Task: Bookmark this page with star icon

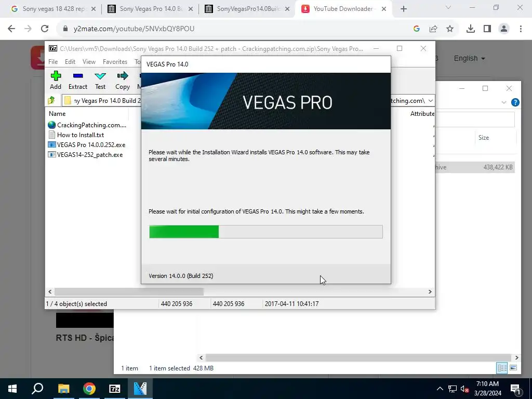Action: (x=450, y=29)
